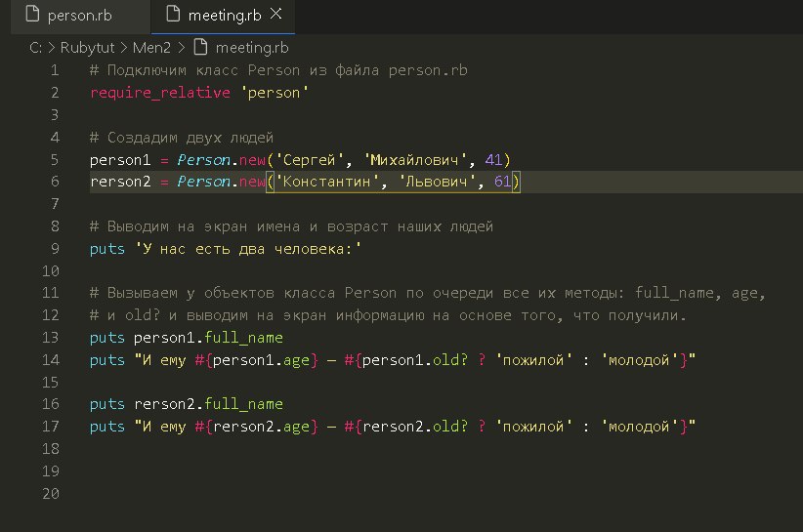Click the 'Сергей' string

pyautogui.click(x=309, y=160)
